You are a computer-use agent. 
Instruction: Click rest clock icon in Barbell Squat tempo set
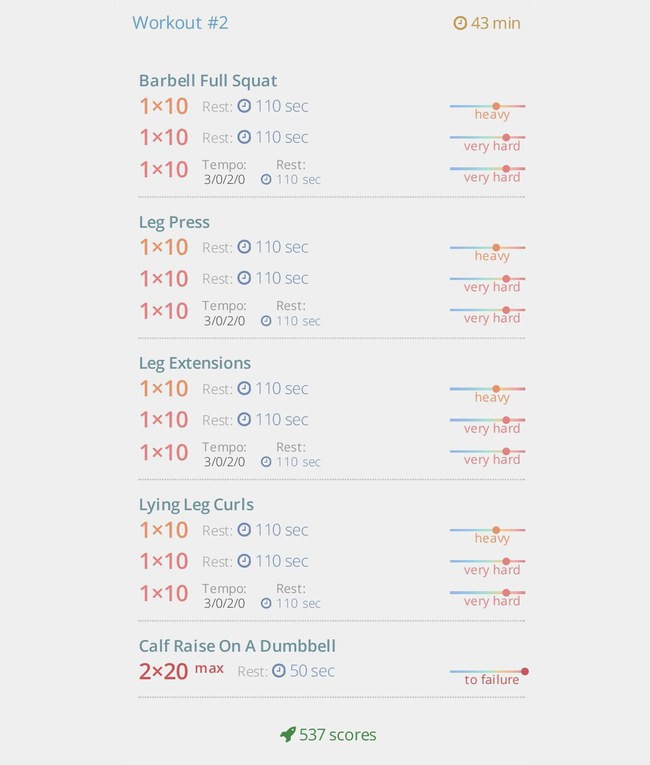[x=266, y=180]
